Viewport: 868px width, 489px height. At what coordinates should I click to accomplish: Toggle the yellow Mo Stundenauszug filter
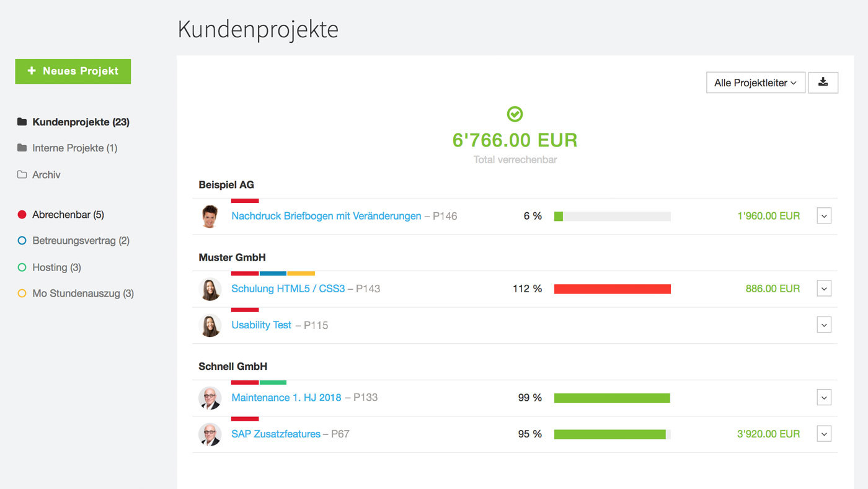point(22,294)
